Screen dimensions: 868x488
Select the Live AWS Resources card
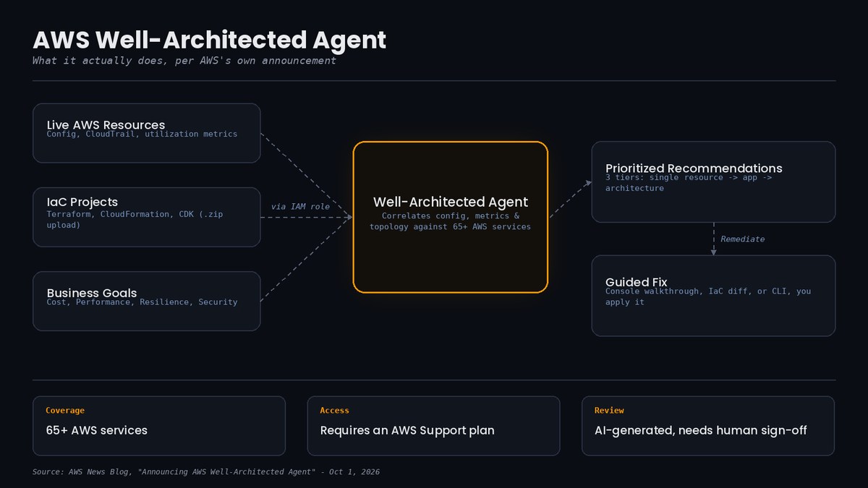click(x=147, y=133)
